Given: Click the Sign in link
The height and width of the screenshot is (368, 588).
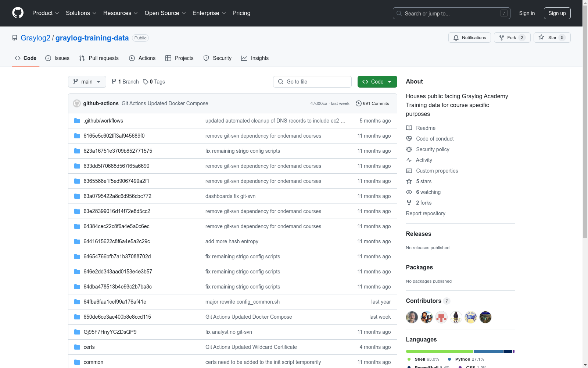Looking at the screenshot, I should click(x=527, y=13).
